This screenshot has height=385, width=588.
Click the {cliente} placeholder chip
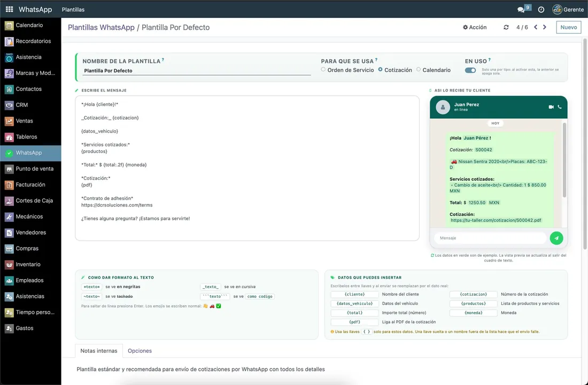[x=355, y=295]
